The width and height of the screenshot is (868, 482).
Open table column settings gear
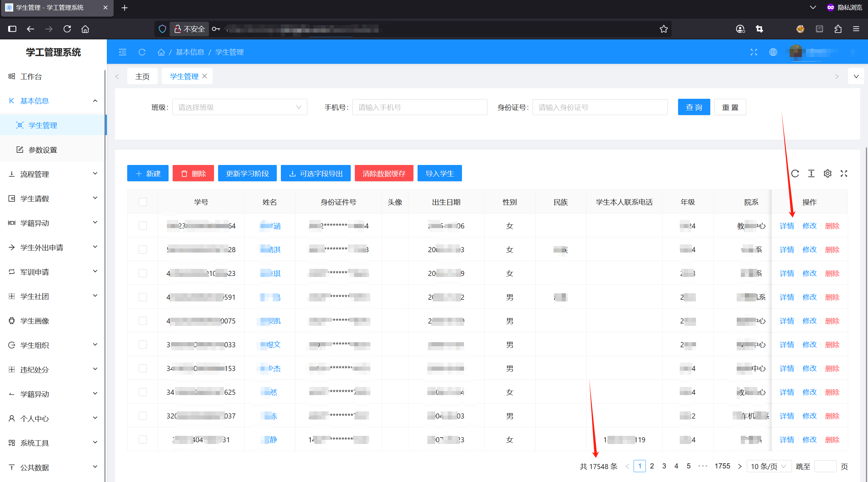pos(827,173)
